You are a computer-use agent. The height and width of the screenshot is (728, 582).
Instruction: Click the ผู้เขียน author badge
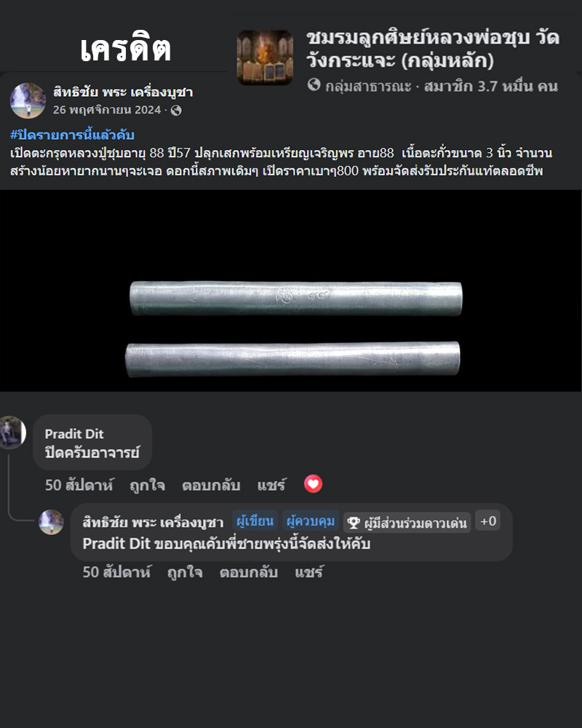(x=255, y=521)
